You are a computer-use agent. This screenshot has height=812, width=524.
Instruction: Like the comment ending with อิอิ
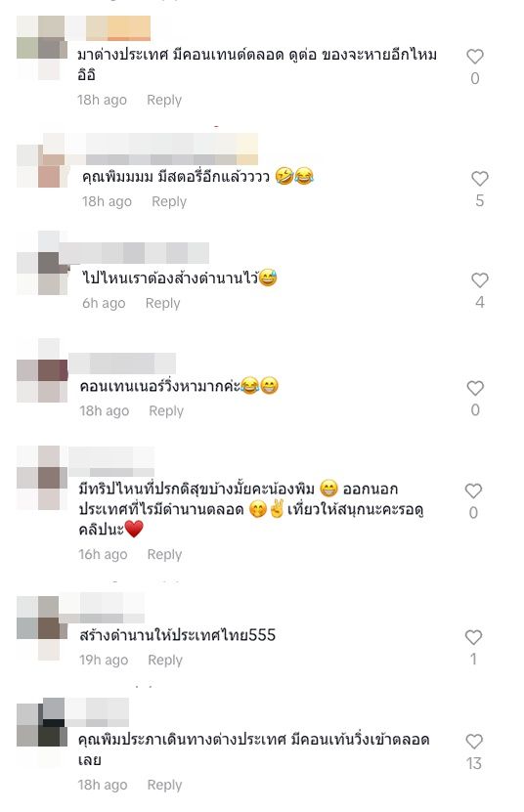coord(475,57)
